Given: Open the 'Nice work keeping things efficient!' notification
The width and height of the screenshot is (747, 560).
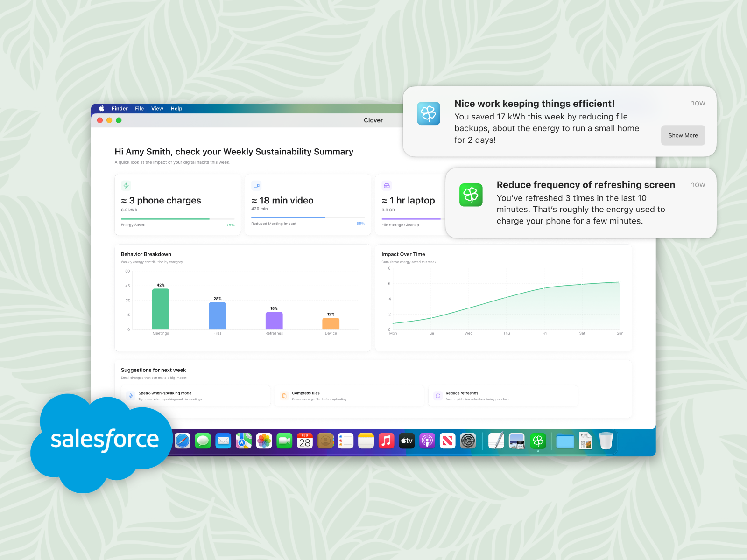Looking at the screenshot, I should [559, 121].
